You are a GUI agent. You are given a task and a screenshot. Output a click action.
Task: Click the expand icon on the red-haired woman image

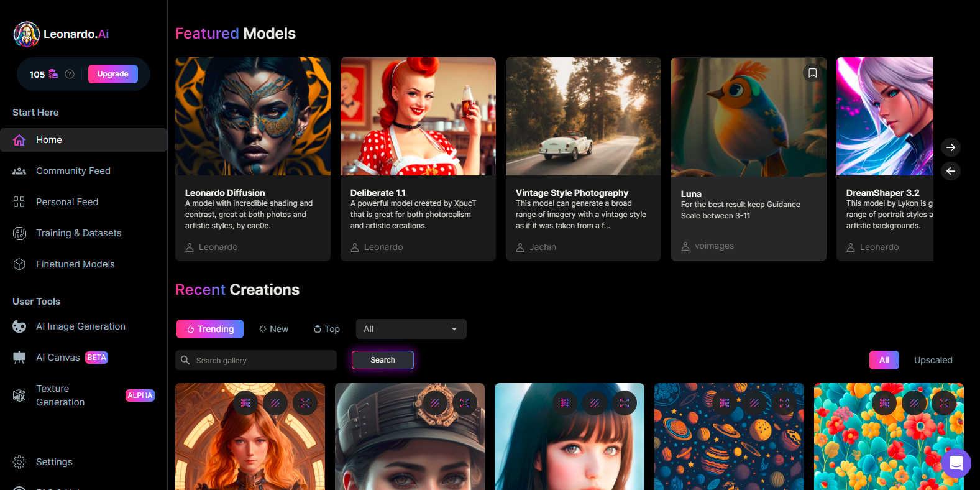305,403
